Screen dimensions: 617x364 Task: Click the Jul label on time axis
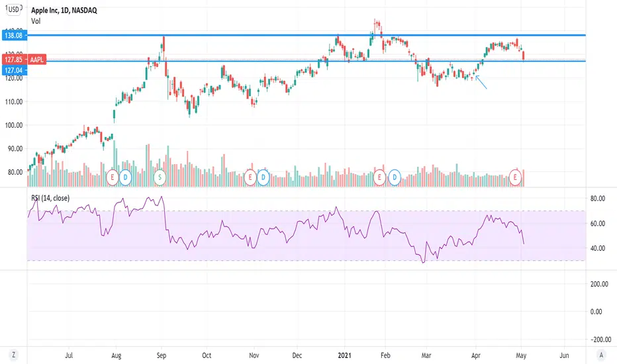tap(69, 355)
